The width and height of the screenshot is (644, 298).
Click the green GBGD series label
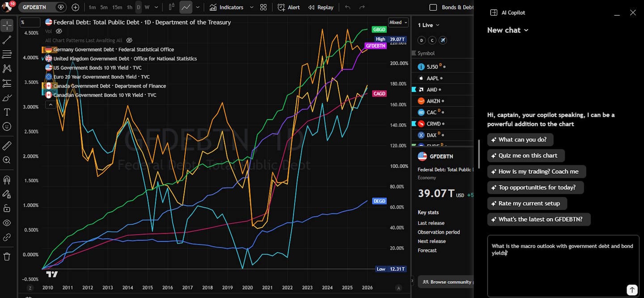click(379, 29)
